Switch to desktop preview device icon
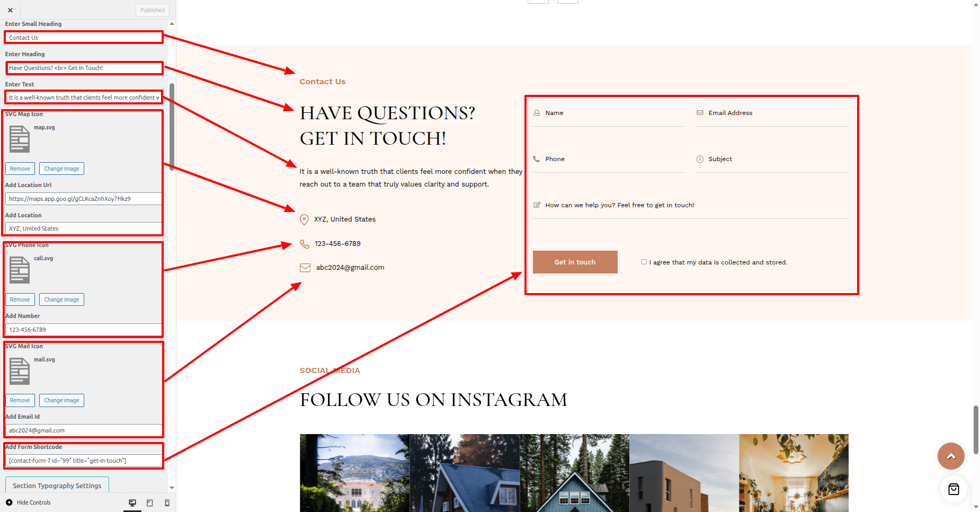This screenshot has height=512, width=980. (x=132, y=502)
